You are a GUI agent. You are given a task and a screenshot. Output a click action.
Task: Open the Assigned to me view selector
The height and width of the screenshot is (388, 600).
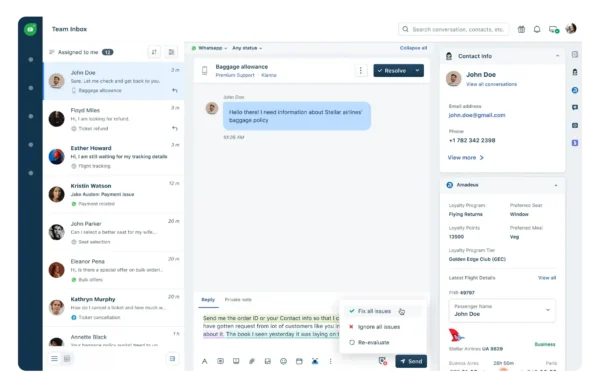81,52
